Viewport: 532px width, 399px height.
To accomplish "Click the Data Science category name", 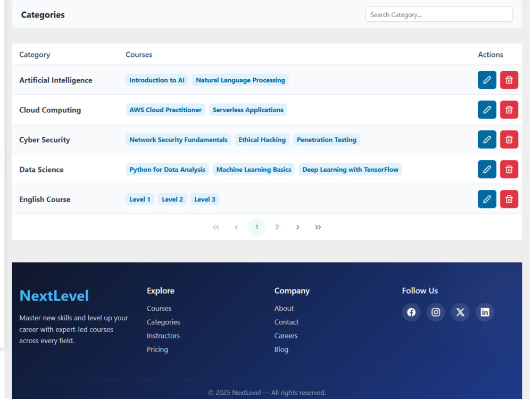I will 41,170.
